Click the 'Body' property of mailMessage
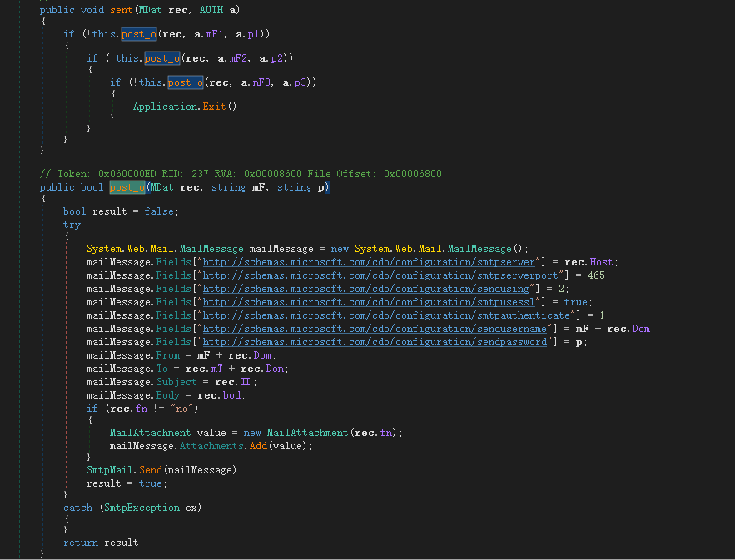Image resolution: width=735 pixels, height=560 pixels. [168, 395]
